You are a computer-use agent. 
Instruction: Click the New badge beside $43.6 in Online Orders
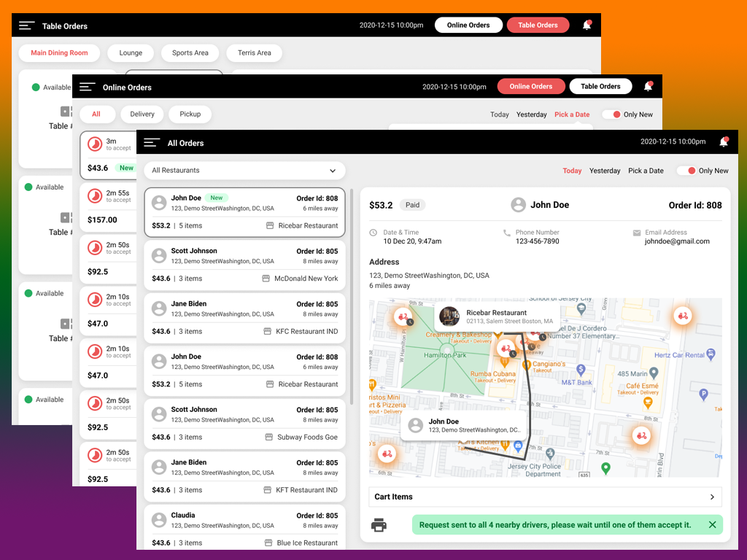[x=126, y=168]
